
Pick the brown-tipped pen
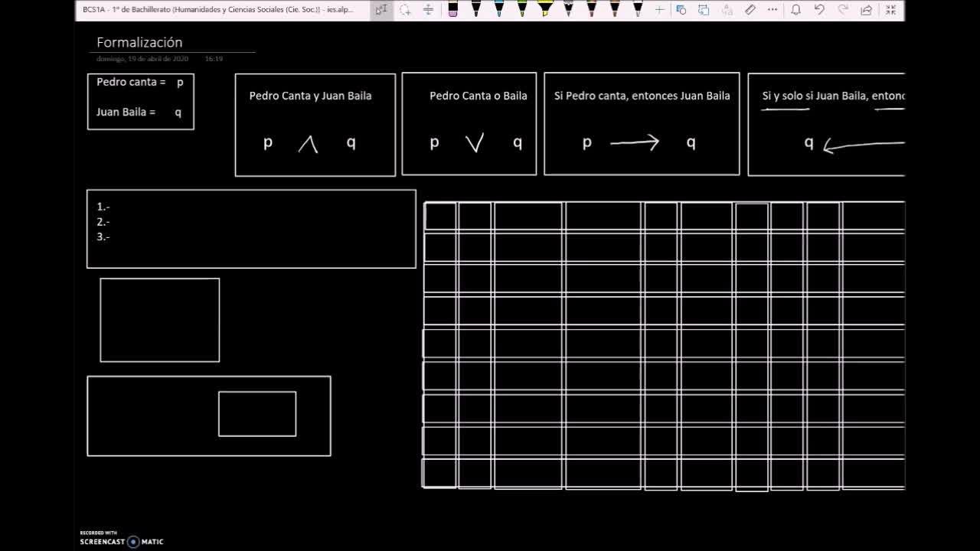614,9
